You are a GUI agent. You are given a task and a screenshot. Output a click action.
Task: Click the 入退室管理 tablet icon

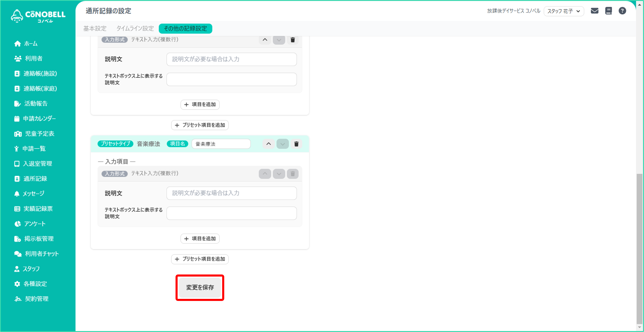pos(17,164)
